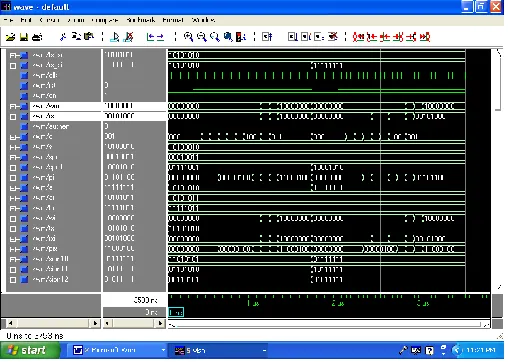This screenshot has height=362, width=508.
Task: Click the Add Cursor toolbar icon
Action: (115, 37)
